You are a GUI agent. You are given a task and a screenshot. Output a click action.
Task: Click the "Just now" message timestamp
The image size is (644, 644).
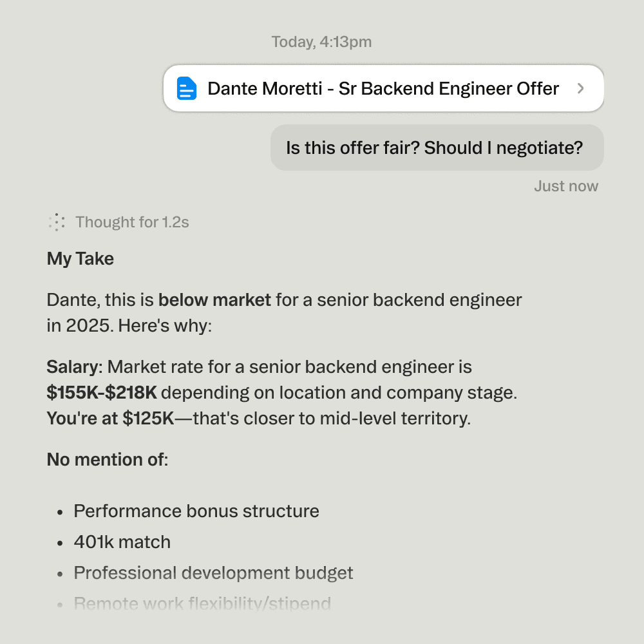[x=565, y=186]
